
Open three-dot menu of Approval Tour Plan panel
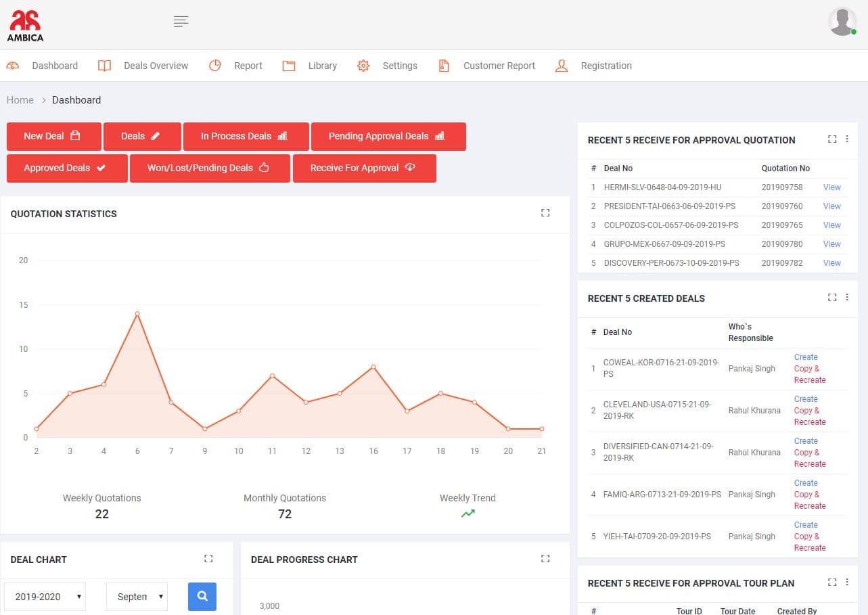(847, 583)
